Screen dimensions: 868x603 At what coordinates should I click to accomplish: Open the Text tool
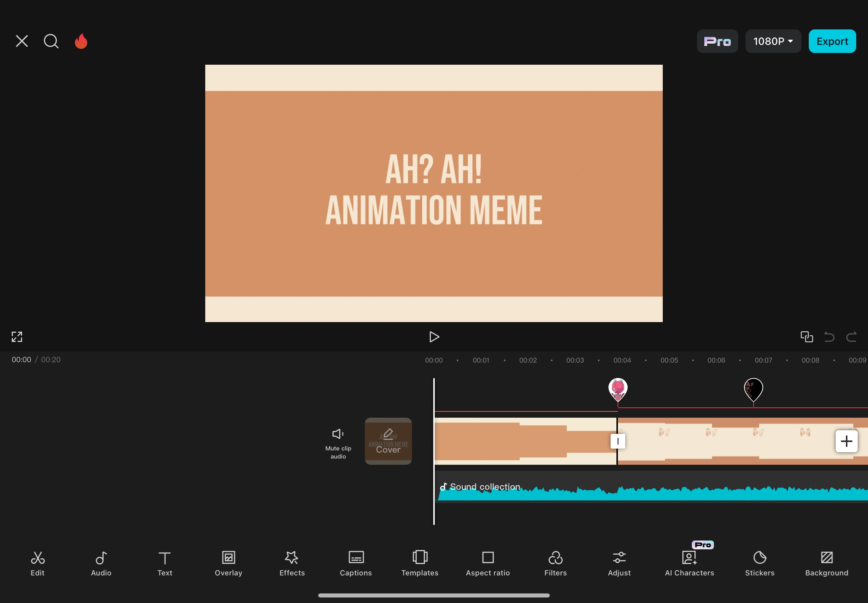pyautogui.click(x=164, y=563)
